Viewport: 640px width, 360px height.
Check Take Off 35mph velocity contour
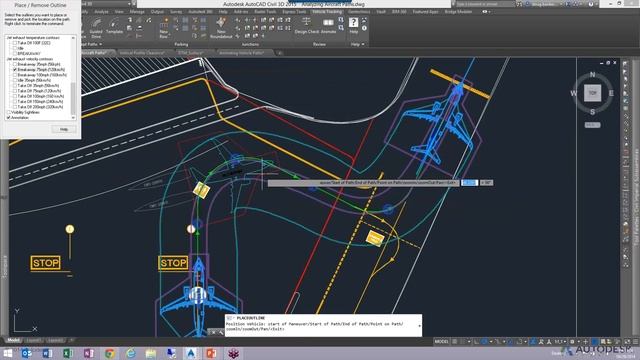click(x=15, y=85)
